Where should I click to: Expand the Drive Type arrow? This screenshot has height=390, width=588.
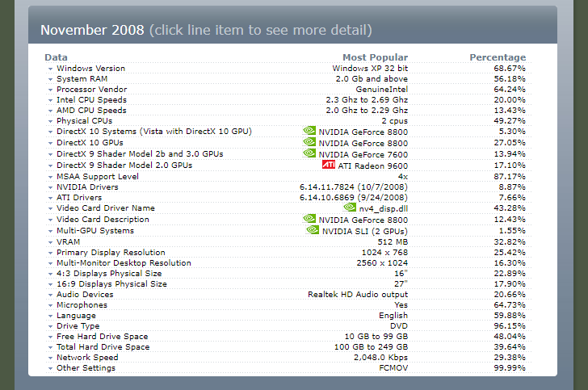click(x=50, y=327)
